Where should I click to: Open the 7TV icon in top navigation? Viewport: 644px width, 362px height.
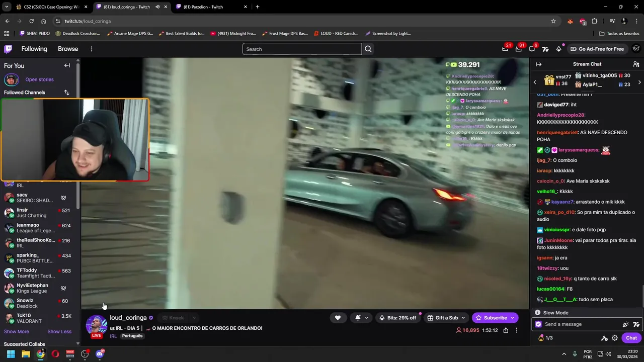545,49
